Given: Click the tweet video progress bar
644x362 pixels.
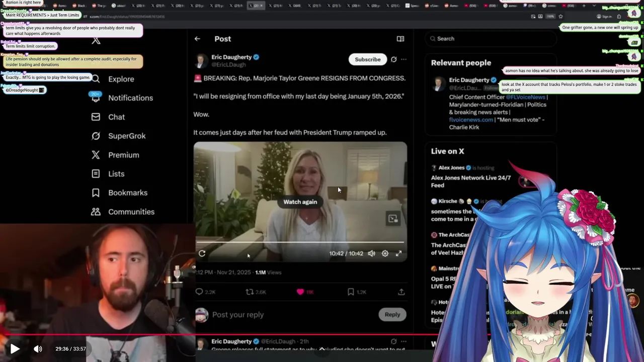Looking at the screenshot, I should point(300,242).
